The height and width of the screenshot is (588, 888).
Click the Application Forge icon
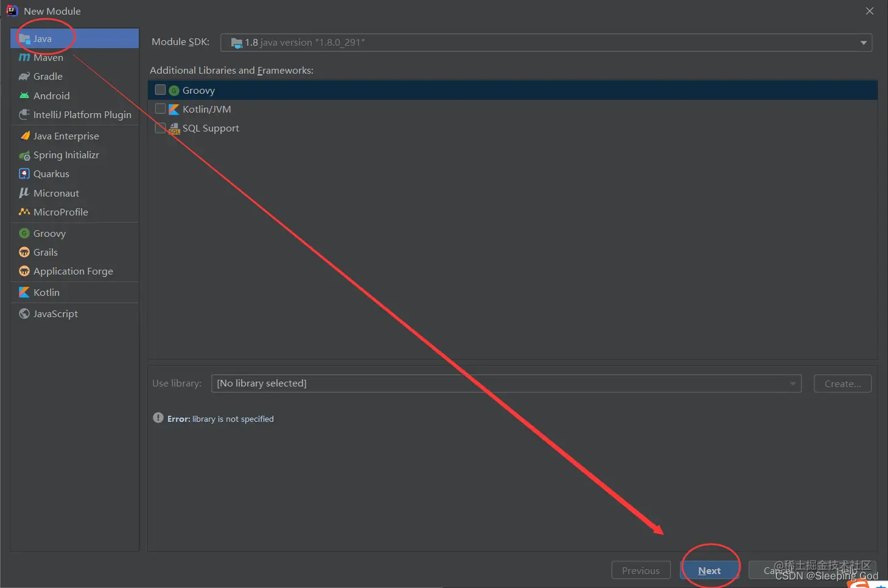click(x=24, y=271)
